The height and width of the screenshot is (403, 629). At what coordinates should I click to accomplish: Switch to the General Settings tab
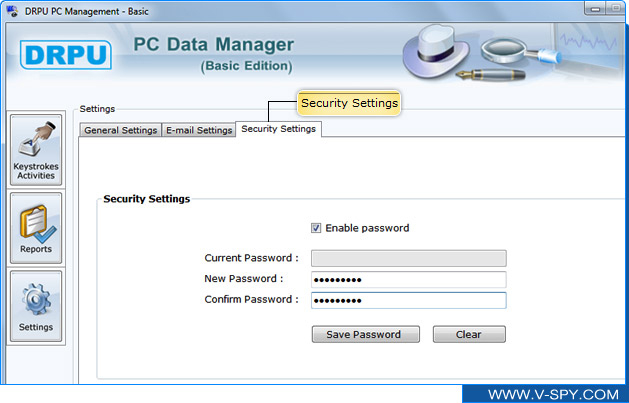120,130
